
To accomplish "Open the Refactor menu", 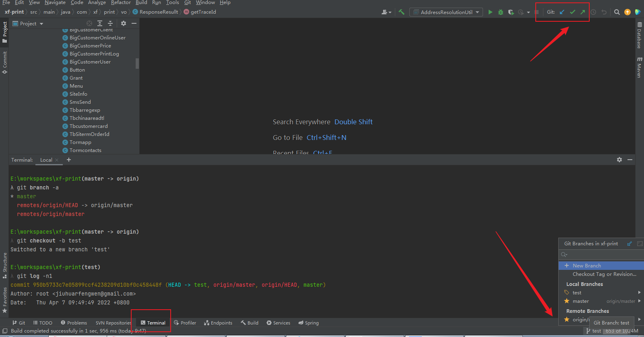I will point(121,2).
